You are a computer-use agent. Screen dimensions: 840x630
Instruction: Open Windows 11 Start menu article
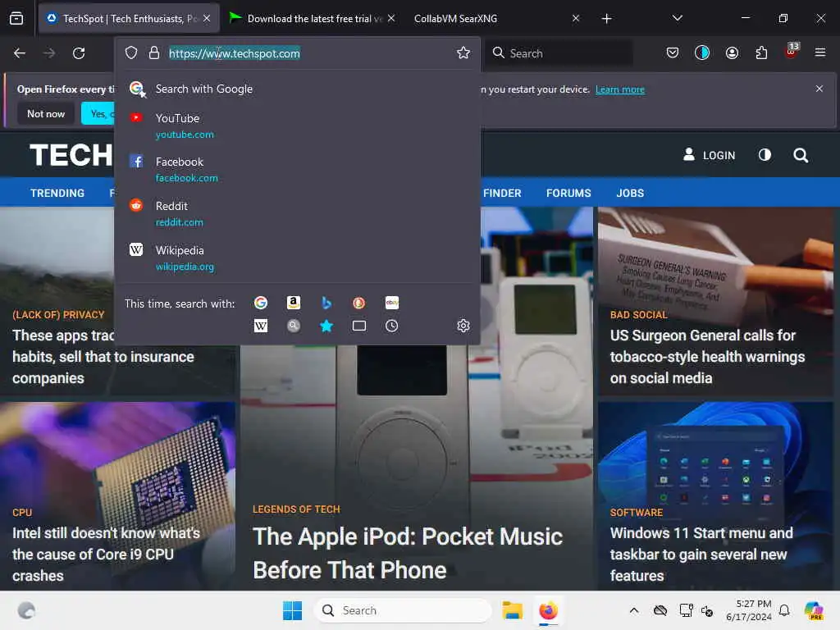pyautogui.click(x=701, y=554)
